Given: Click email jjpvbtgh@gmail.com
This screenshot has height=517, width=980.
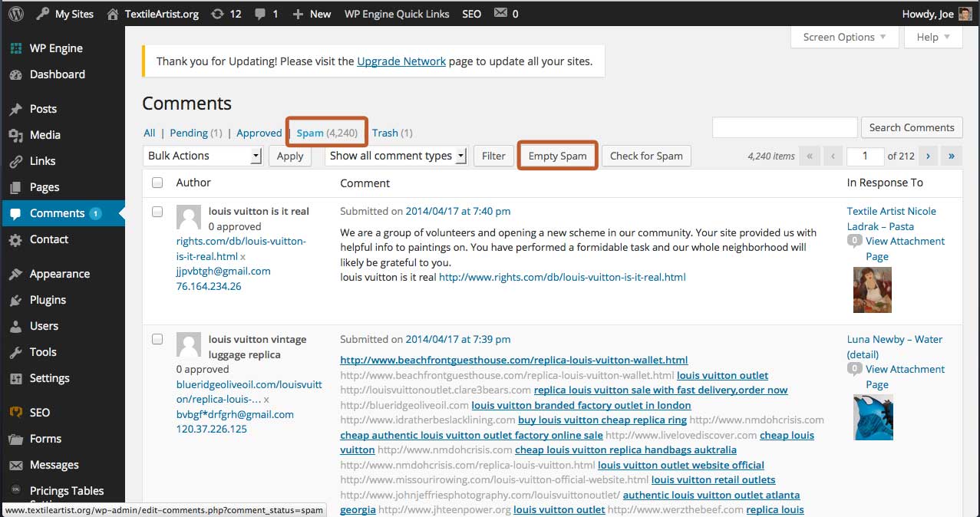Looking at the screenshot, I should click(223, 271).
